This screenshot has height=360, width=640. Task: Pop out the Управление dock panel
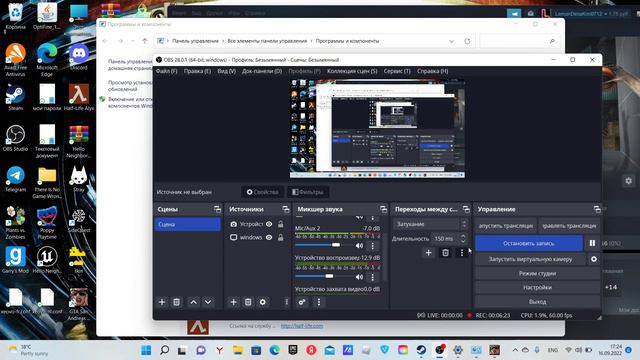tap(597, 209)
